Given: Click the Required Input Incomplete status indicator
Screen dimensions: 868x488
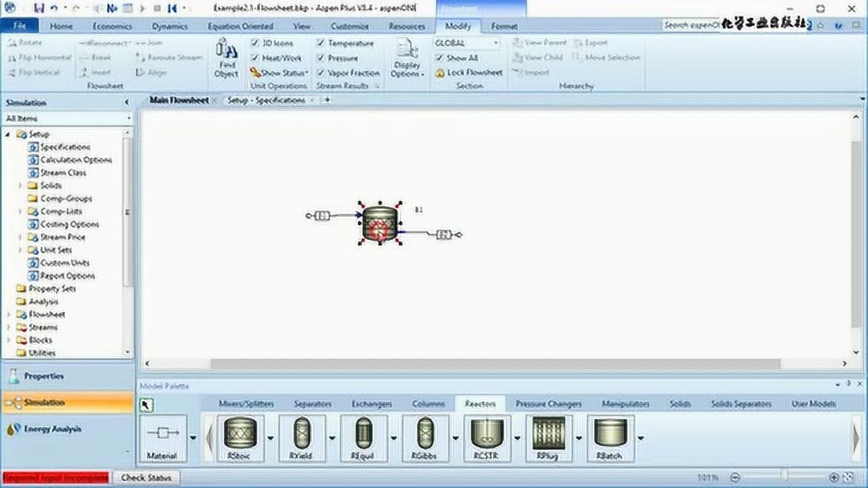Looking at the screenshot, I should pyautogui.click(x=56, y=478).
